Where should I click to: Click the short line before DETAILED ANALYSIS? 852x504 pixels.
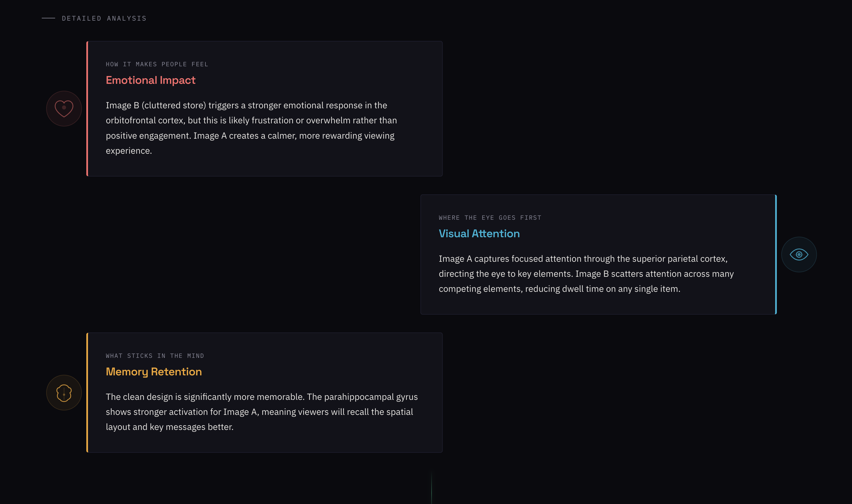[x=48, y=18]
